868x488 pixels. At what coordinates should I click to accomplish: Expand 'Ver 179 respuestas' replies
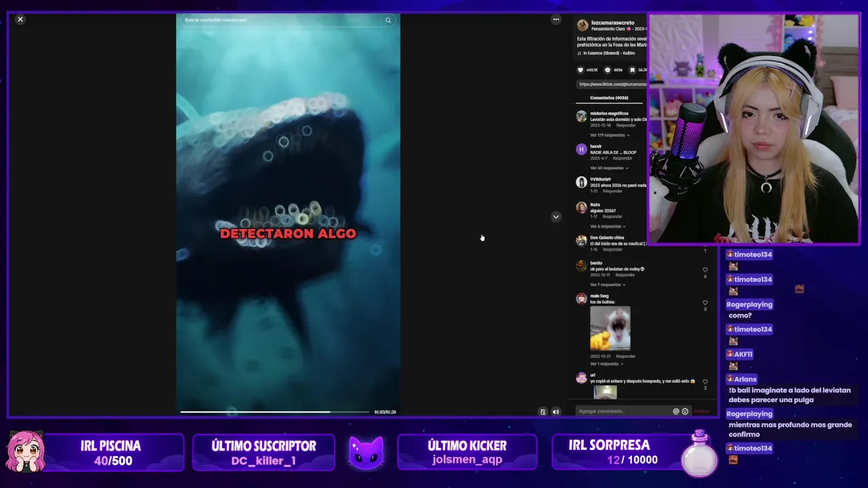610,135
